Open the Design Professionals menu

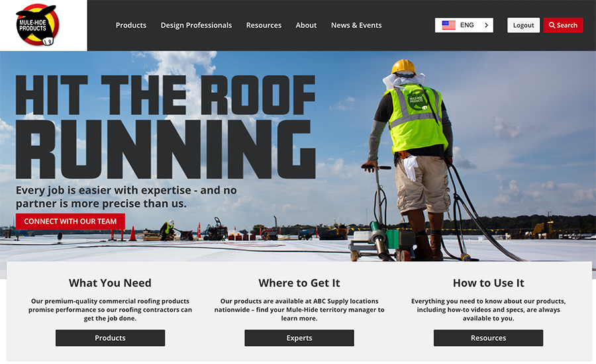196,25
